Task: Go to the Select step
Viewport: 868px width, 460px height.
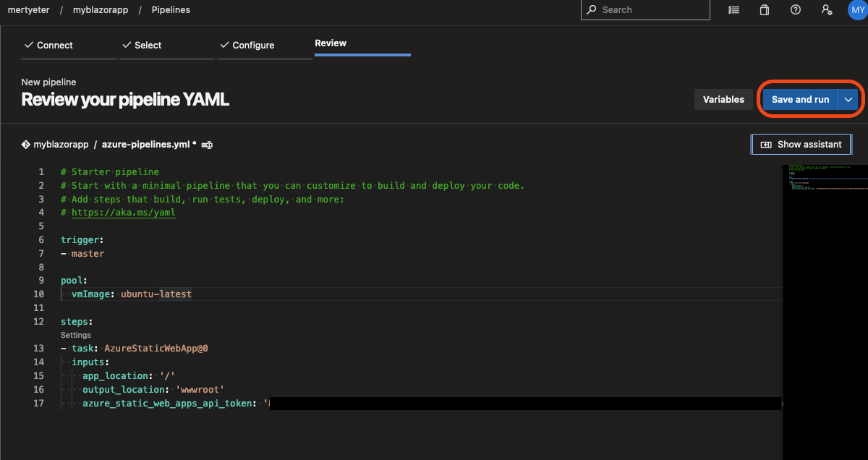Action: click(142, 45)
